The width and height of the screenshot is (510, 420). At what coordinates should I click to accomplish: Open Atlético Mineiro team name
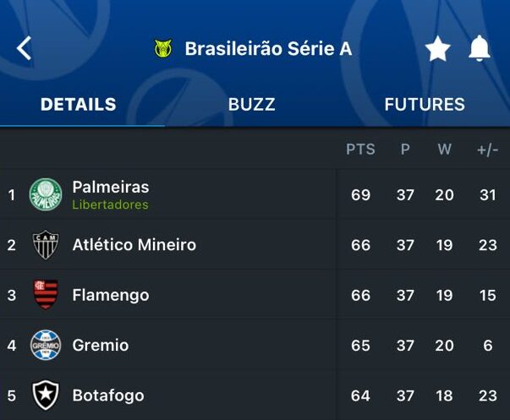pyautogui.click(x=134, y=245)
